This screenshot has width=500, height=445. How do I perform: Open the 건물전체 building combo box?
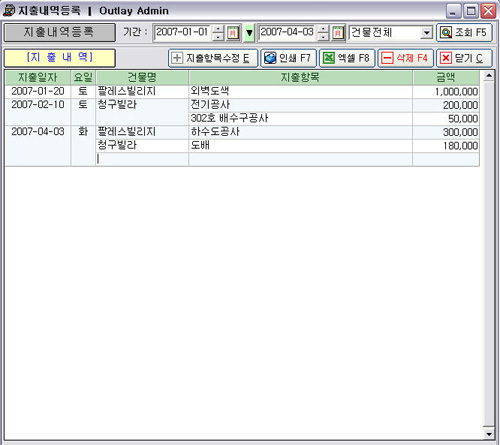pyautogui.click(x=391, y=33)
